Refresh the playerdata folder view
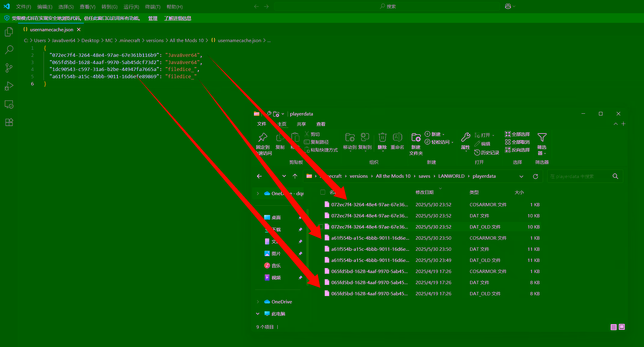Screen dimensions: 644x347 coord(536,177)
